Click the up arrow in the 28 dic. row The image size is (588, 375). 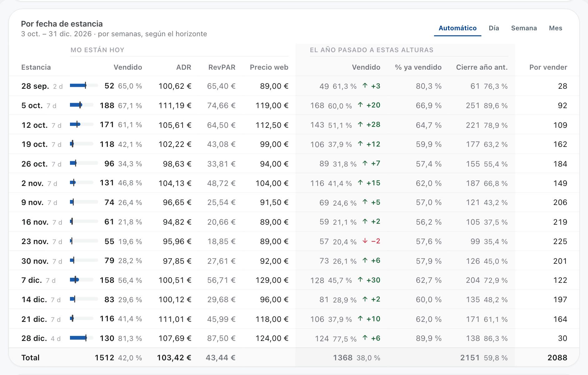click(365, 338)
